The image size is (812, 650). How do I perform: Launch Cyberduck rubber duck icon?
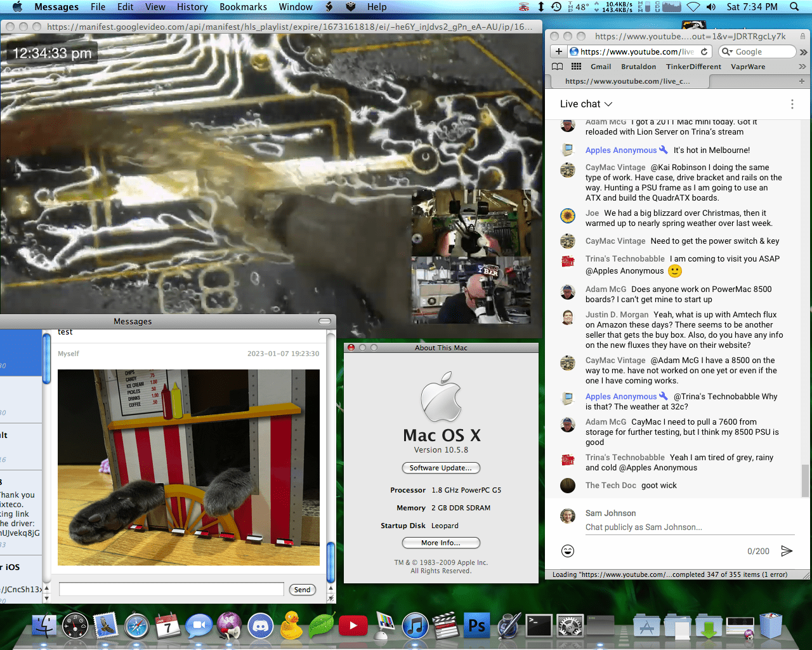pos(291,626)
